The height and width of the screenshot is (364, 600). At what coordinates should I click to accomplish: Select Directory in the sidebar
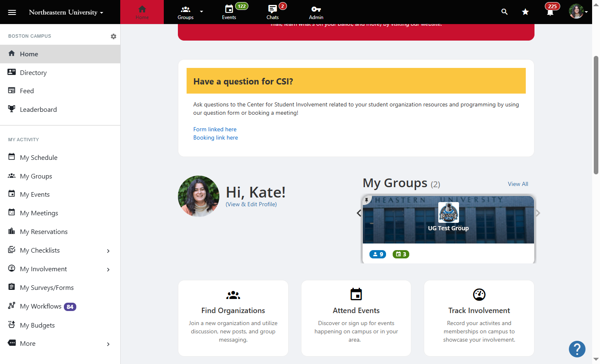(x=60, y=72)
